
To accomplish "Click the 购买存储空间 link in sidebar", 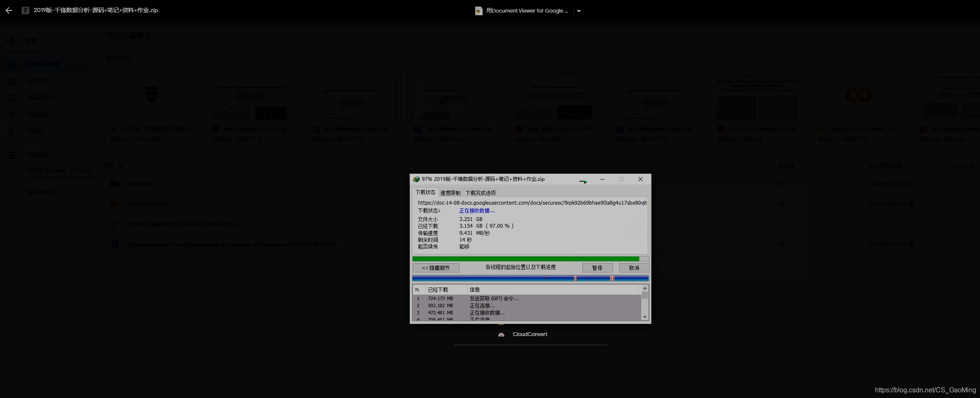I will click(43, 192).
